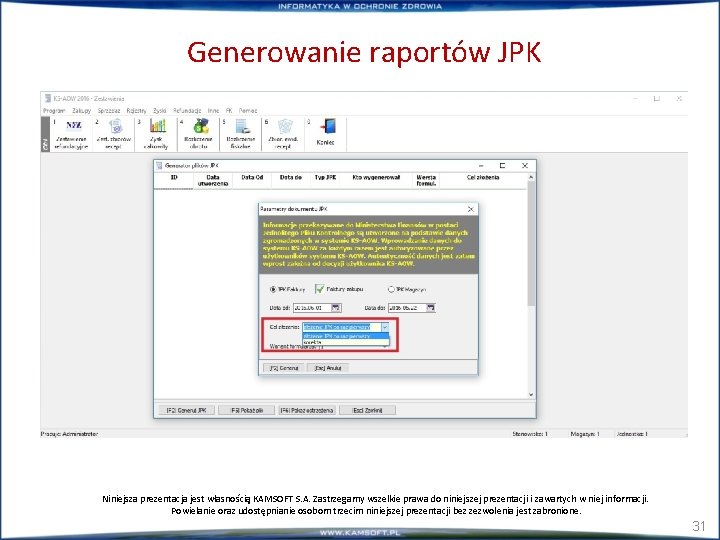Open the Program menu
This screenshot has height=540, width=720.
coord(54,111)
